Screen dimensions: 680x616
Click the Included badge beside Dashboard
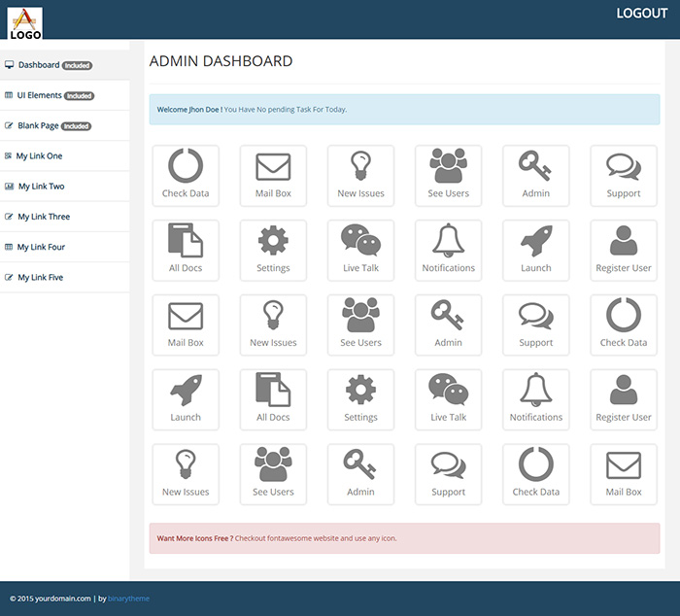77,65
